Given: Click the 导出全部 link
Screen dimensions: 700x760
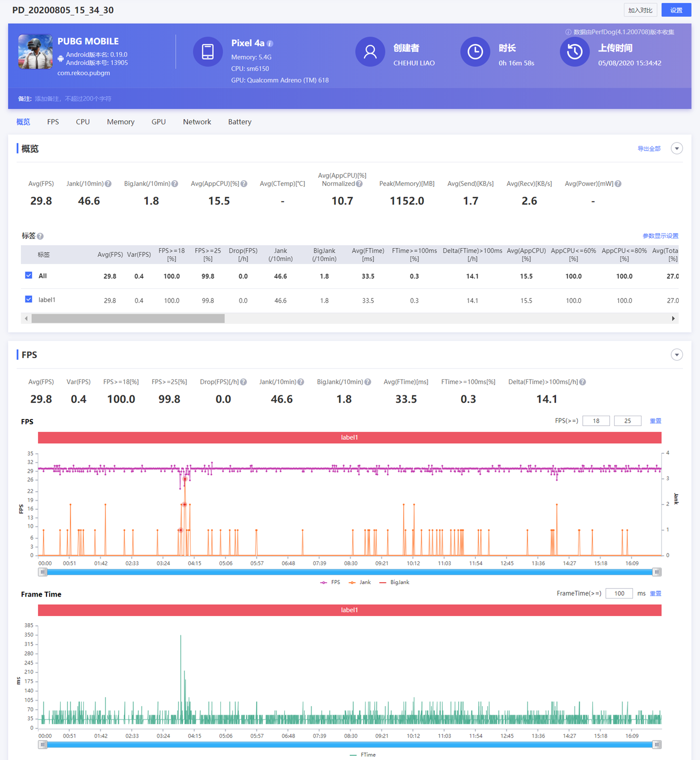Looking at the screenshot, I should coord(649,149).
